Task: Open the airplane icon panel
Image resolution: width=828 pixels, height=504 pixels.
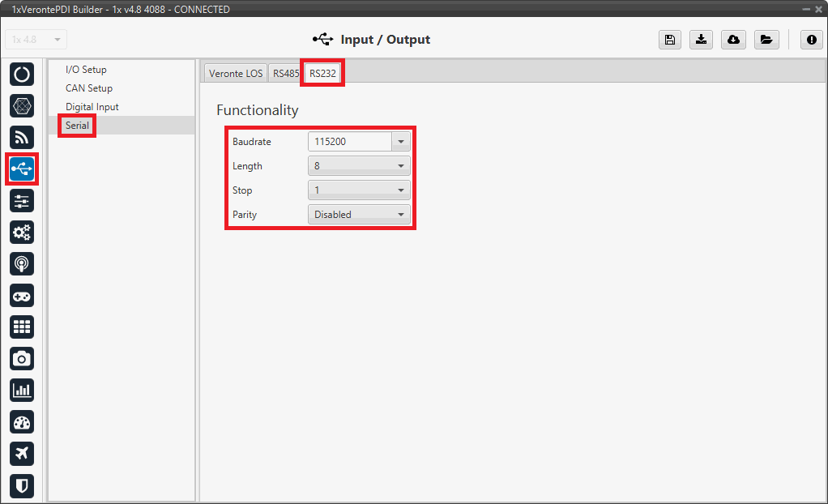Action: pyautogui.click(x=22, y=453)
